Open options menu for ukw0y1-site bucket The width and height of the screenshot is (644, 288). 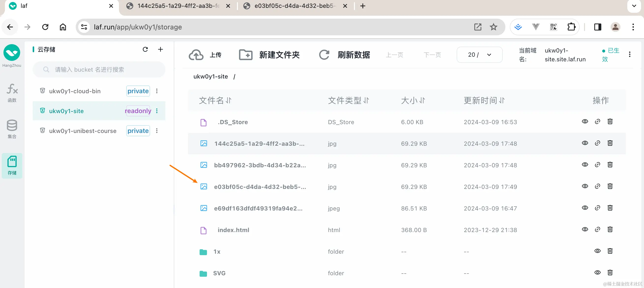157,111
